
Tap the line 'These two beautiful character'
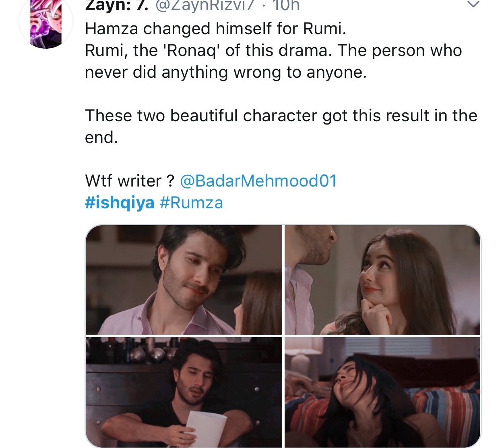(281, 116)
